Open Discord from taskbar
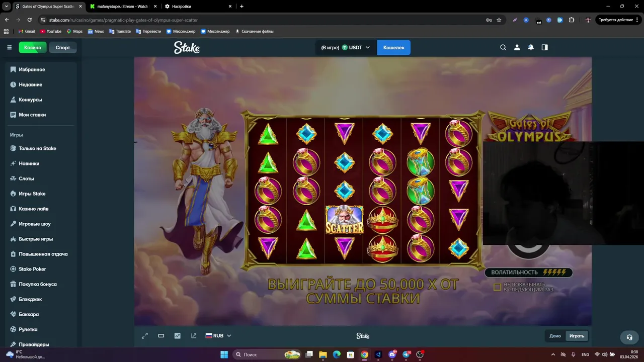Viewport: 644px width, 362px height. 392,354
